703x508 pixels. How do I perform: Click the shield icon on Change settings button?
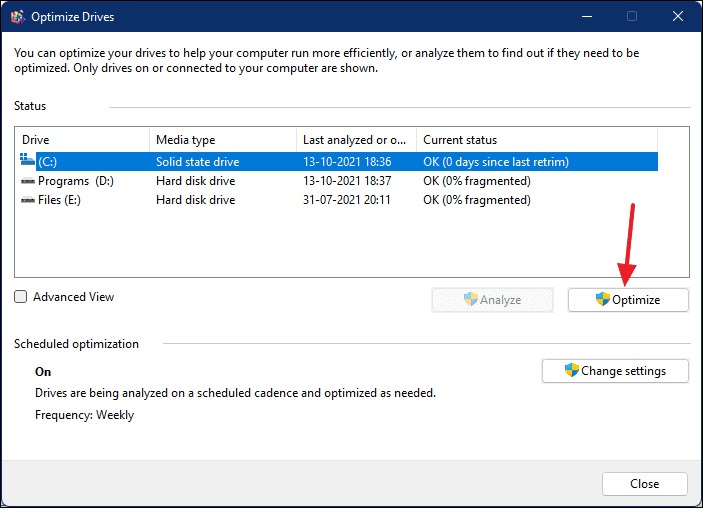(572, 370)
